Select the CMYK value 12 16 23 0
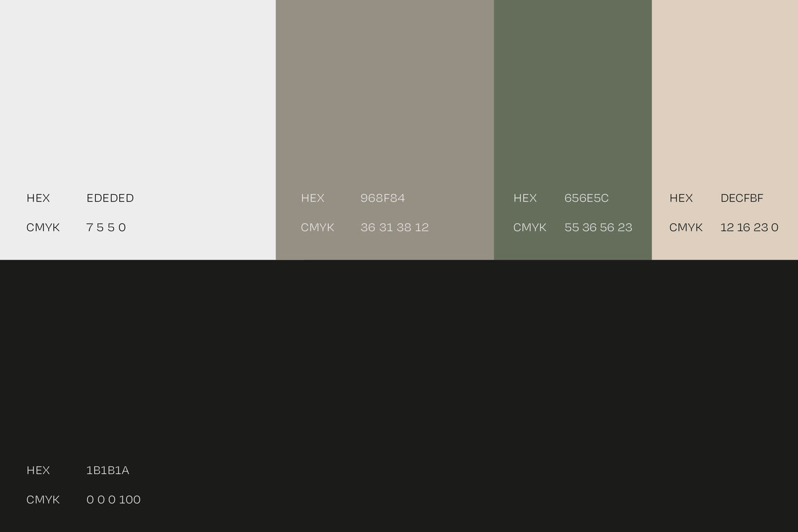Screen dimensions: 798x532 click(x=749, y=227)
